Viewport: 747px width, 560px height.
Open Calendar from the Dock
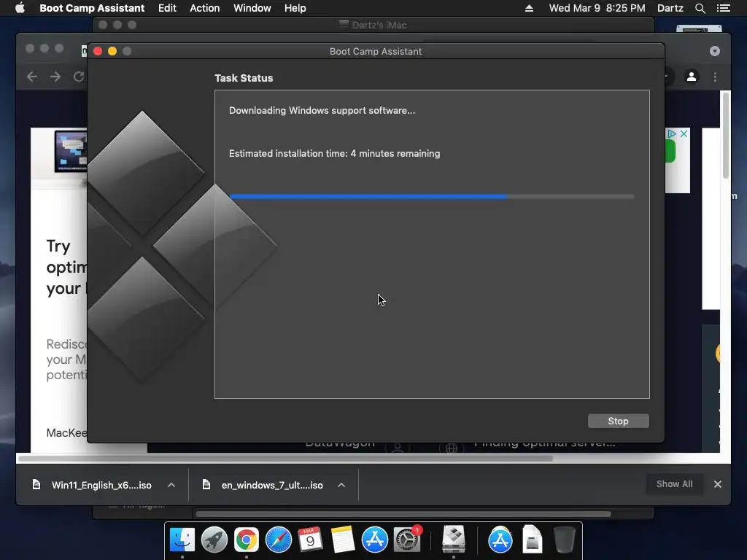pos(310,540)
